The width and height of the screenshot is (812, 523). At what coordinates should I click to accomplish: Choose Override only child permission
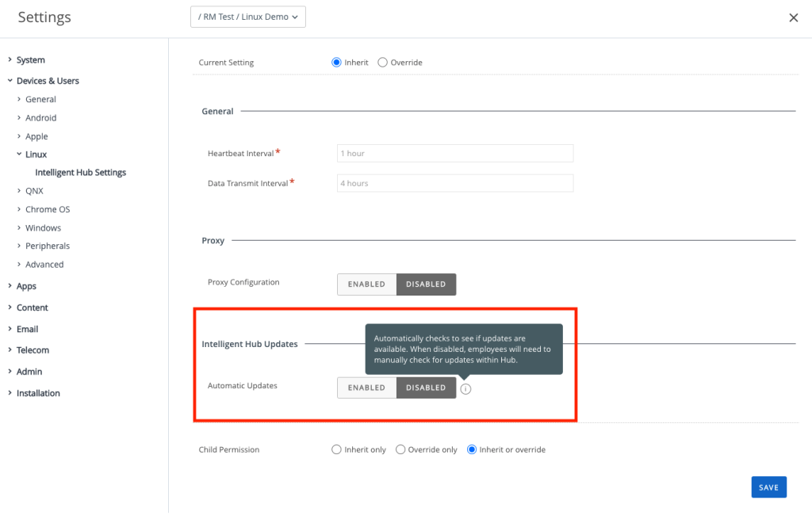[x=400, y=450]
